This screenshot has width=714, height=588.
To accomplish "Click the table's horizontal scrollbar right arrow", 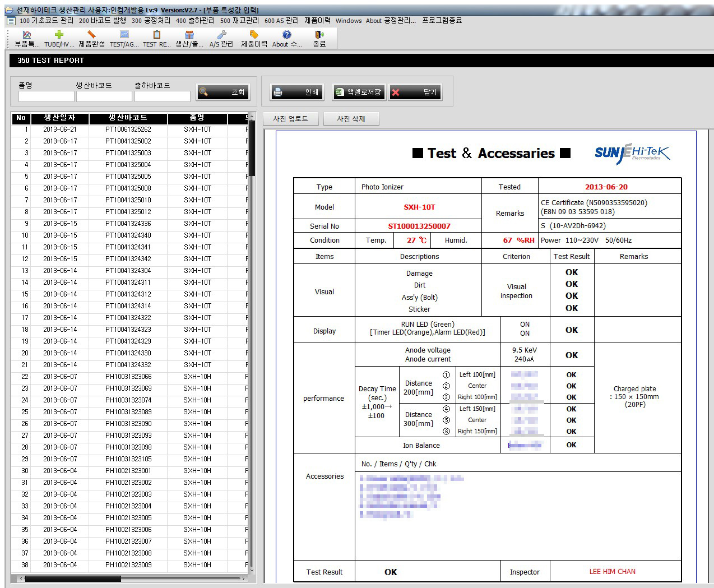I will coord(243,578).
